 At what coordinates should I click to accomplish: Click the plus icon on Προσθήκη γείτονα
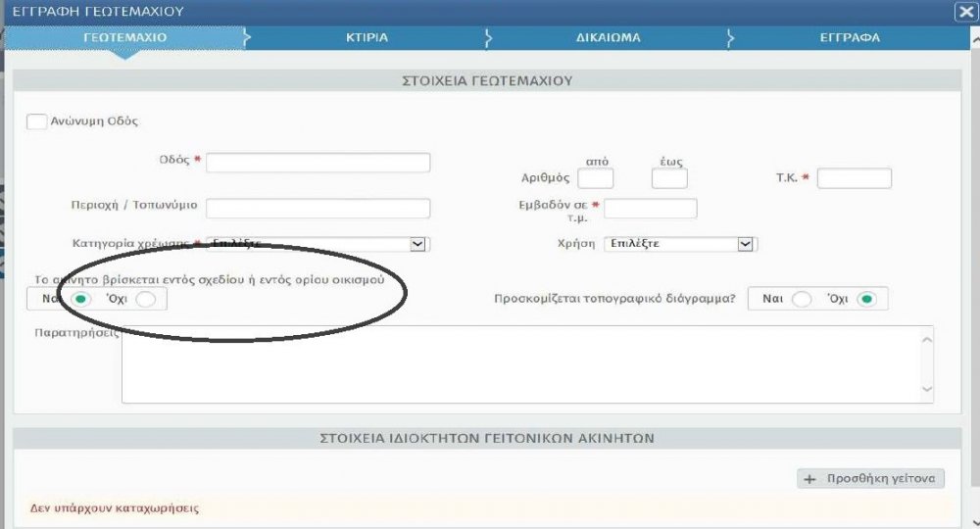[x=809, y=479]
